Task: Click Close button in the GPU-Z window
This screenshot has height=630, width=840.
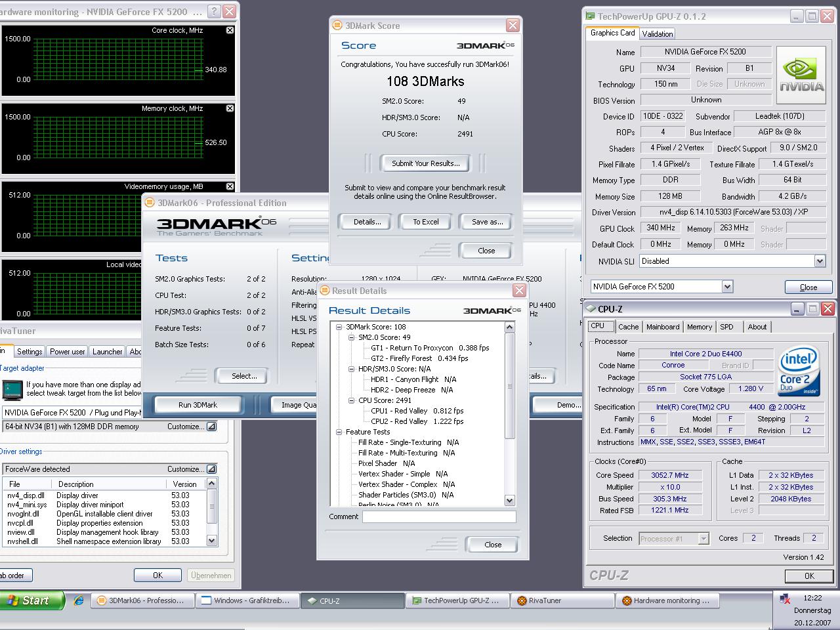Action: click(808, 287)
